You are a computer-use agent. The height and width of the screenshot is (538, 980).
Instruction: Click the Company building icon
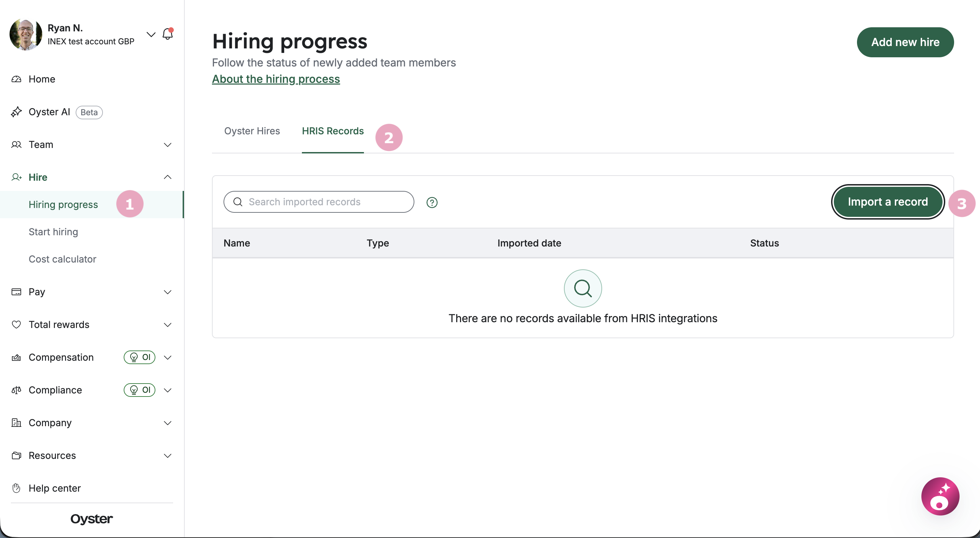[16, 423]
